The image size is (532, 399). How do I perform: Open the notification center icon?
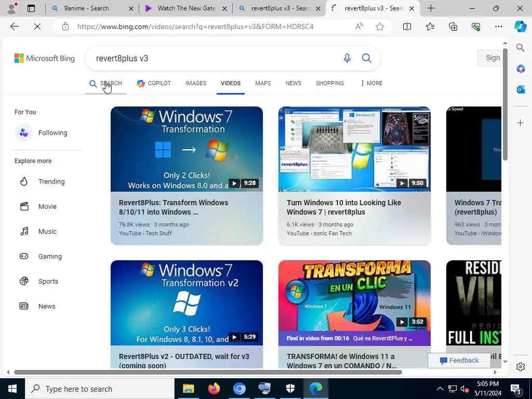tap(515, 389)
